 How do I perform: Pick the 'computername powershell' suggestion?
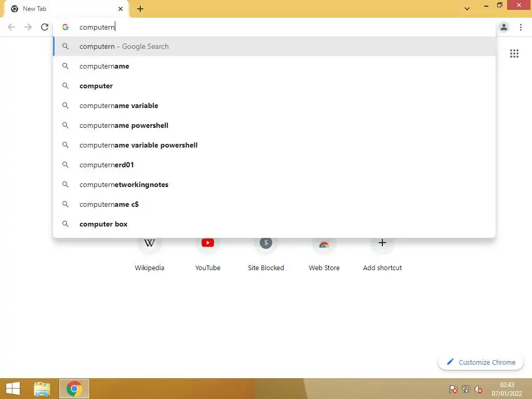274,125
